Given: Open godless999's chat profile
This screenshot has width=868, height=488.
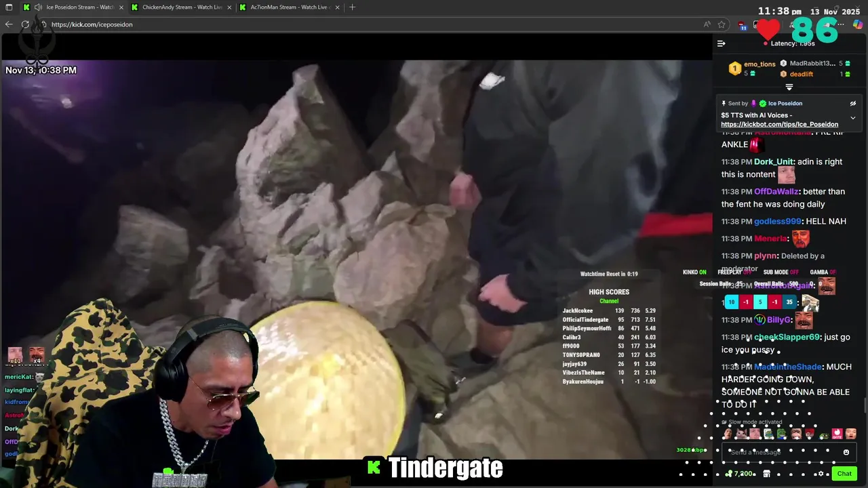Looking at the screenshot, I should tap(778, 222).
